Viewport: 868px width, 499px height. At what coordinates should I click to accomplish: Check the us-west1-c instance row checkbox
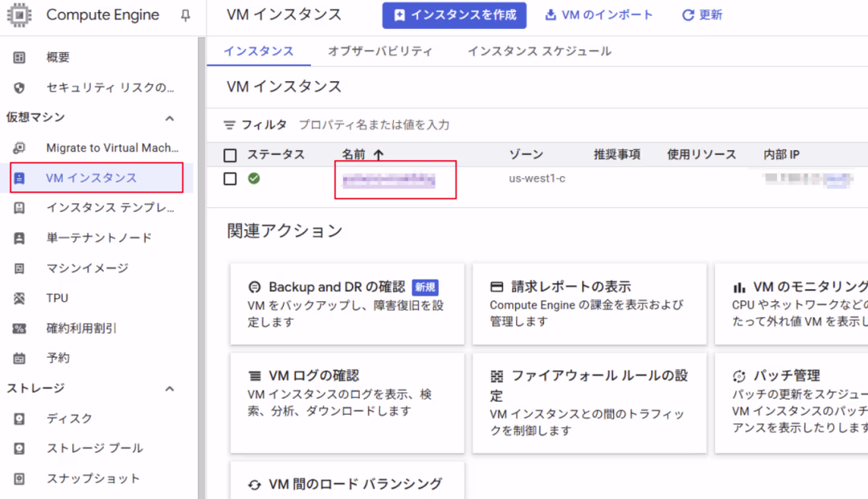[231, 178]
